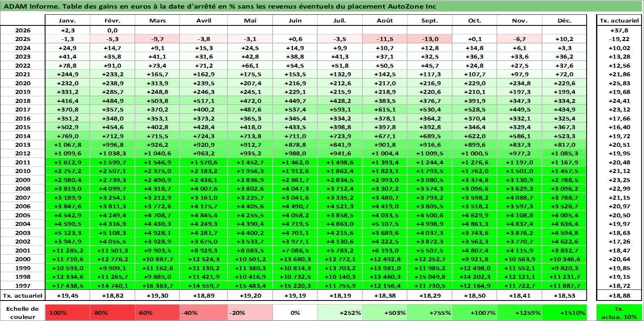Screen dimensions: 644x321
Task: Click the 0% white legend cell
Action: pyautogui.click(x=295, y=312)
